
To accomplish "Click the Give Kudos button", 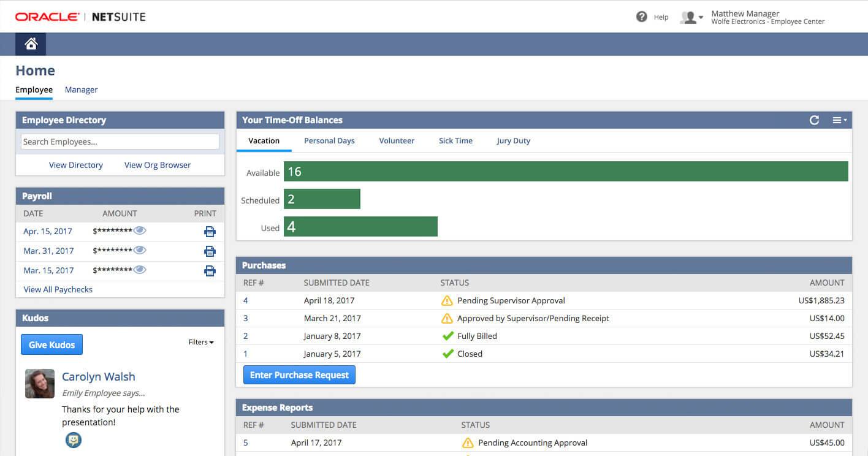I will (51, 344).
